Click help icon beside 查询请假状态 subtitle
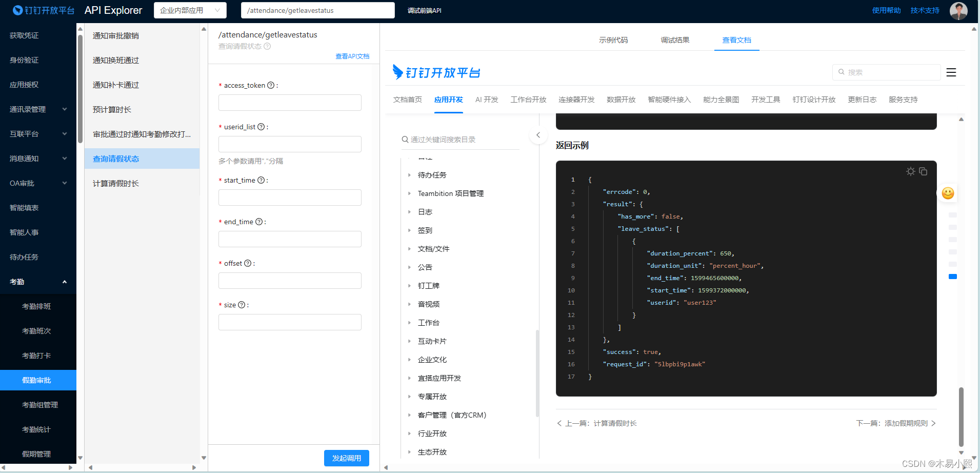The height and width of the screenshot is (473, 980). pos(267,46)
